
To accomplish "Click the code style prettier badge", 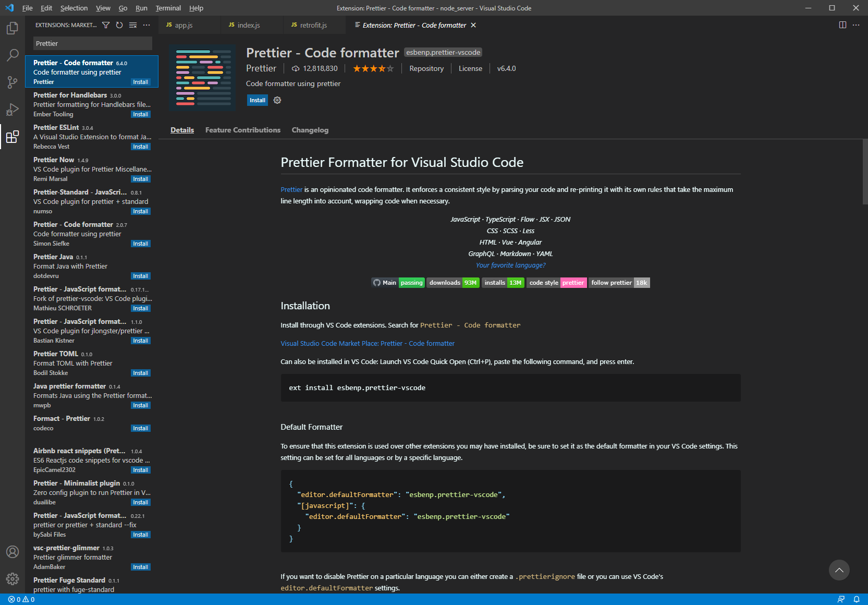I will (x=557, y=283).
